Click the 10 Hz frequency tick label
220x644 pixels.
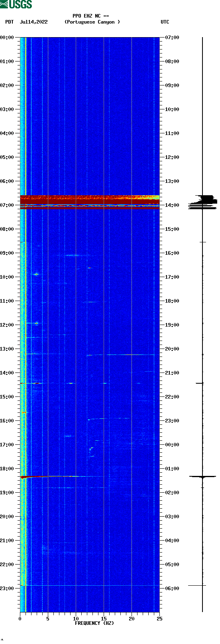(x=76, y=619)
